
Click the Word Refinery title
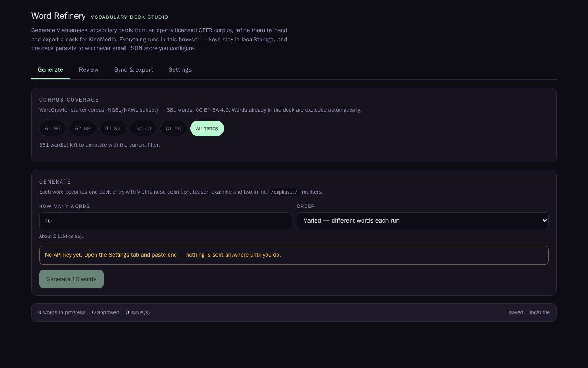click(x=58, y=16)
